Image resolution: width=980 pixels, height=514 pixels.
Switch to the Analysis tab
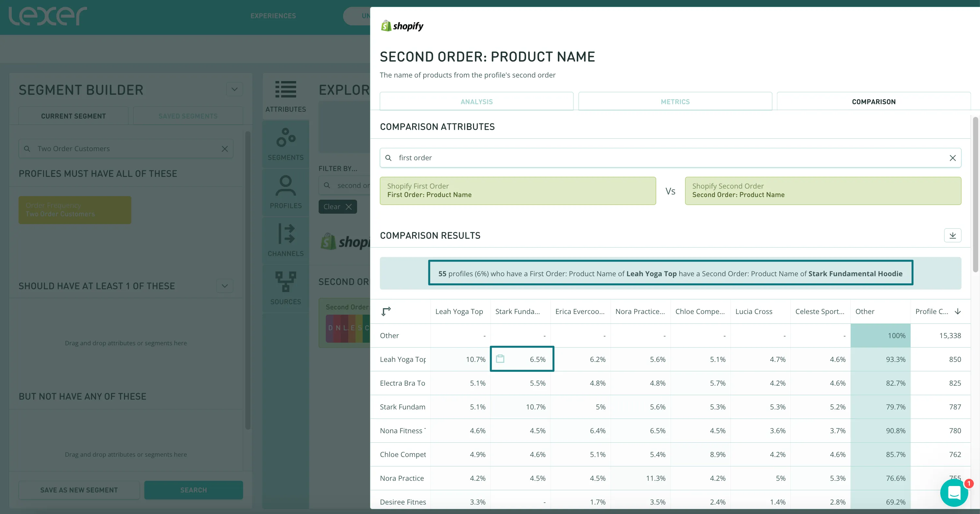point(476,102)
